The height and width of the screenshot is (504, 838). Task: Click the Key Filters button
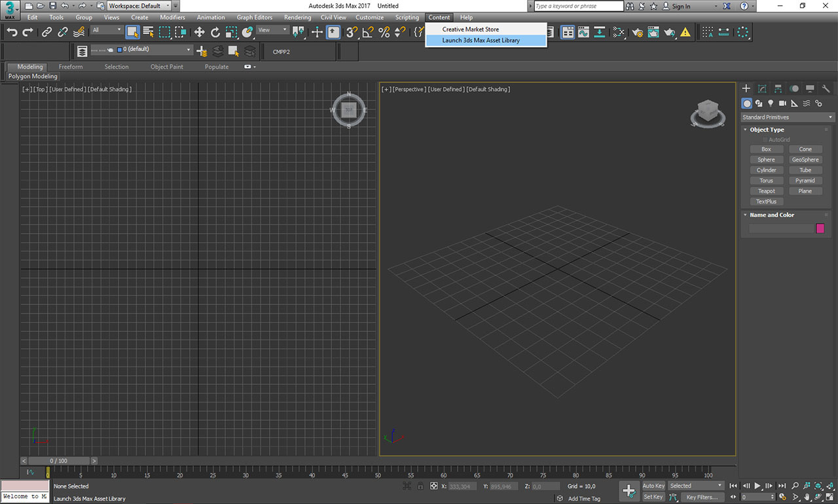(x=702, y=497)
